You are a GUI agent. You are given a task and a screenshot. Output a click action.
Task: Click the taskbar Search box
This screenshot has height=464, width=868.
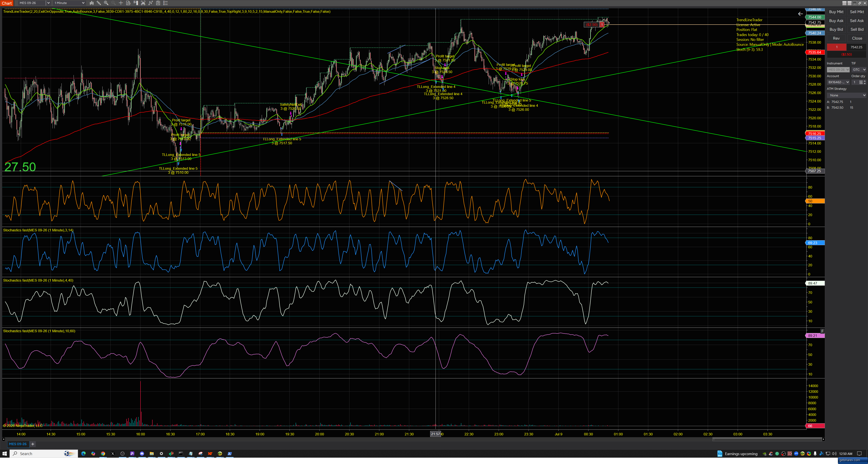[44, 454]
